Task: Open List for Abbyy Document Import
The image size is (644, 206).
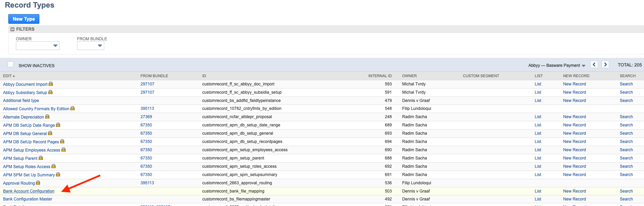Action: (538, 84)
